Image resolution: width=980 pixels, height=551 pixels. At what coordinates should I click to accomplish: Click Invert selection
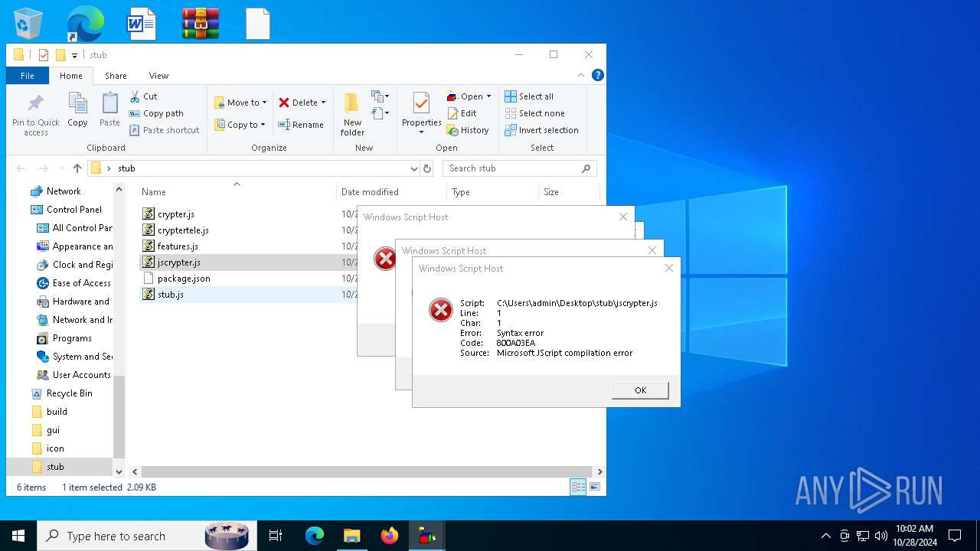[x=541, y=130]
